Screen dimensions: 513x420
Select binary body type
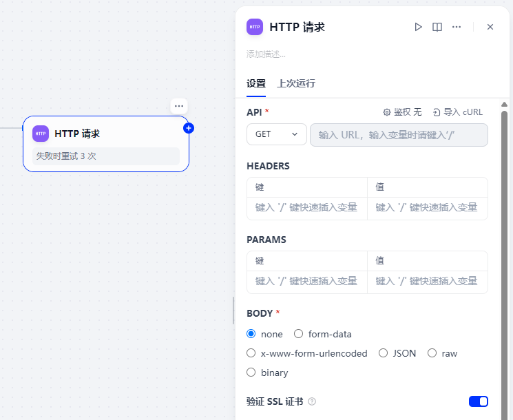coord(251,372)
